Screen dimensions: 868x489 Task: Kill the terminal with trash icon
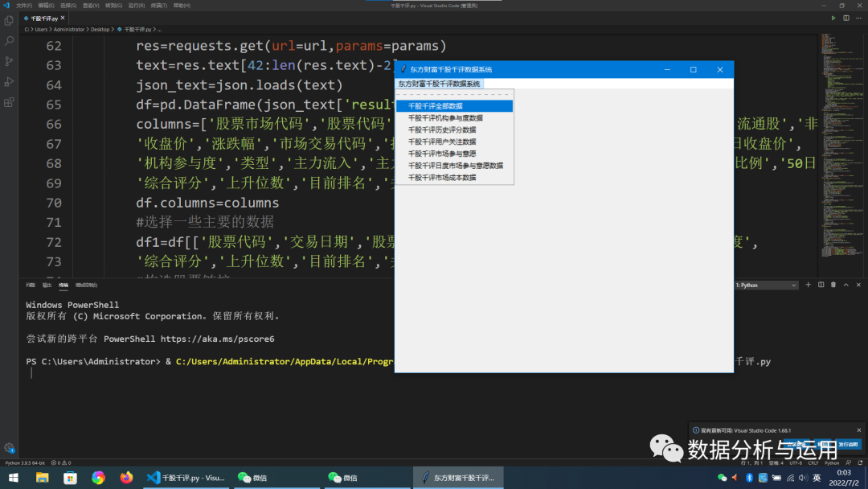pyautogui.click(x=833, y=285)
